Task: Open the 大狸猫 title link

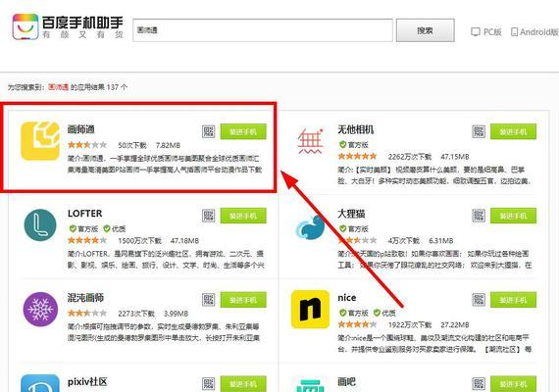Action: pos(351,214)
